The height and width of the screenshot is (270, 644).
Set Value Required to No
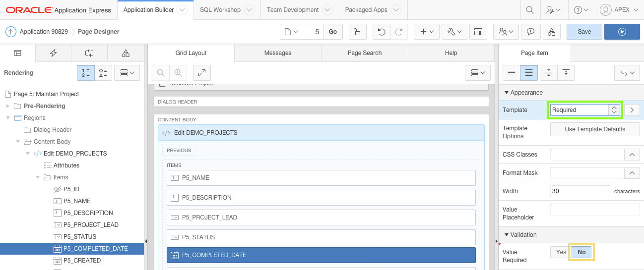click(581, 252)
